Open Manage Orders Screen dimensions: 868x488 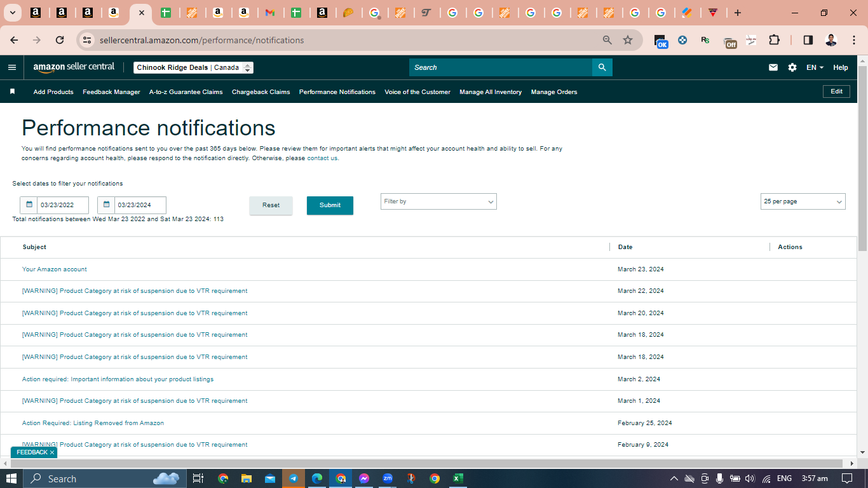(554, 92)
